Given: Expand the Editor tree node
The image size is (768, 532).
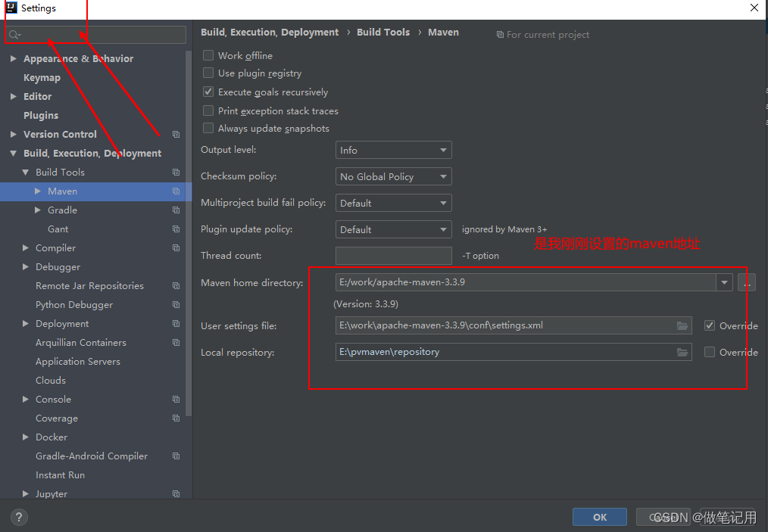Looking at the screenshot, I should pyautogui.click(x=13, y=96).
